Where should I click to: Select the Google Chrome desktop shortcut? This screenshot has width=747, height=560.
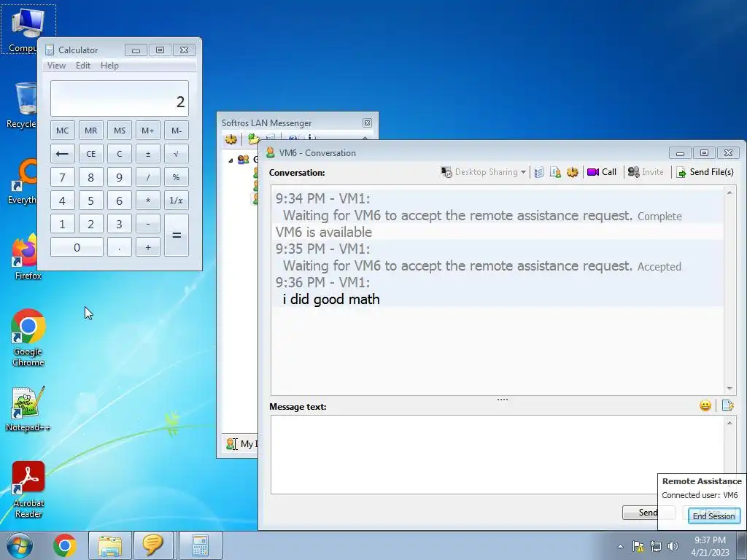click(x=28, y=338)
